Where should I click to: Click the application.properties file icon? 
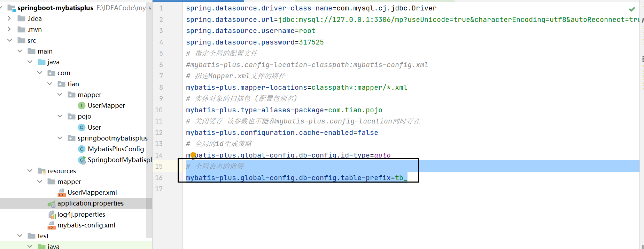click(x=52, y=204)
